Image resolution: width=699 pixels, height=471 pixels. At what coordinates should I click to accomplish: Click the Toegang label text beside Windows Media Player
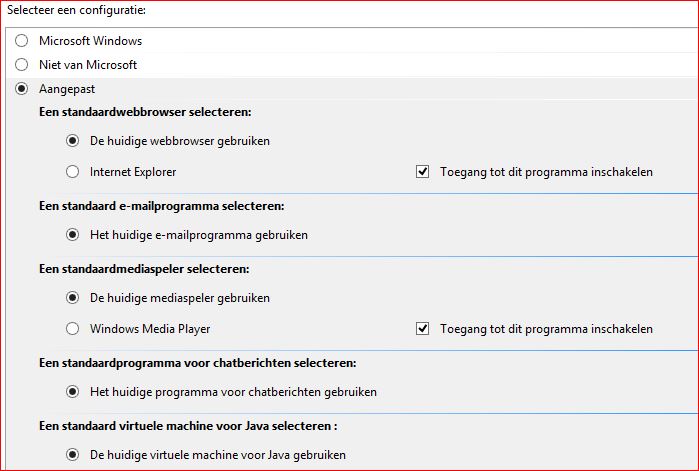(546, 329)
